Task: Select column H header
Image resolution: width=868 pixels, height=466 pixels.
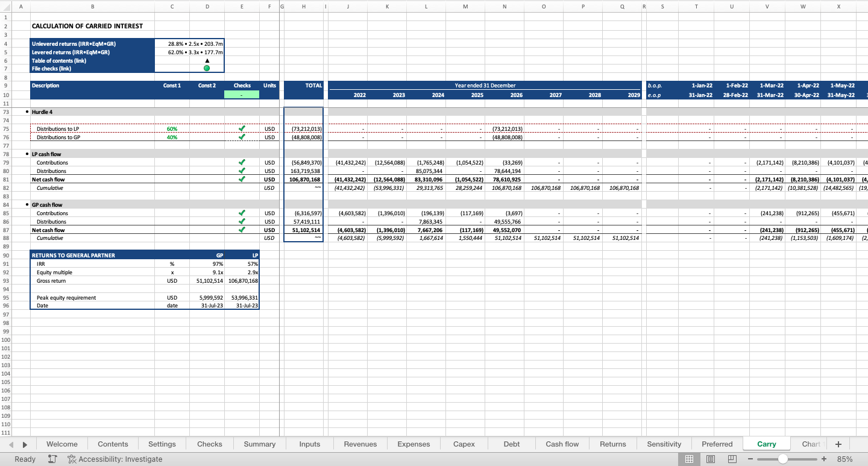Action: pyautogui.click(x=303, y=6)
